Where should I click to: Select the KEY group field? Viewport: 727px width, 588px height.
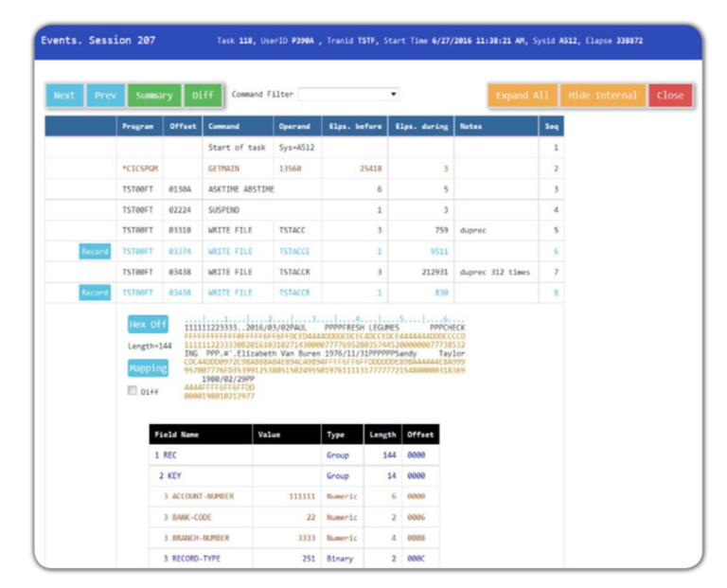pos(175,475)
